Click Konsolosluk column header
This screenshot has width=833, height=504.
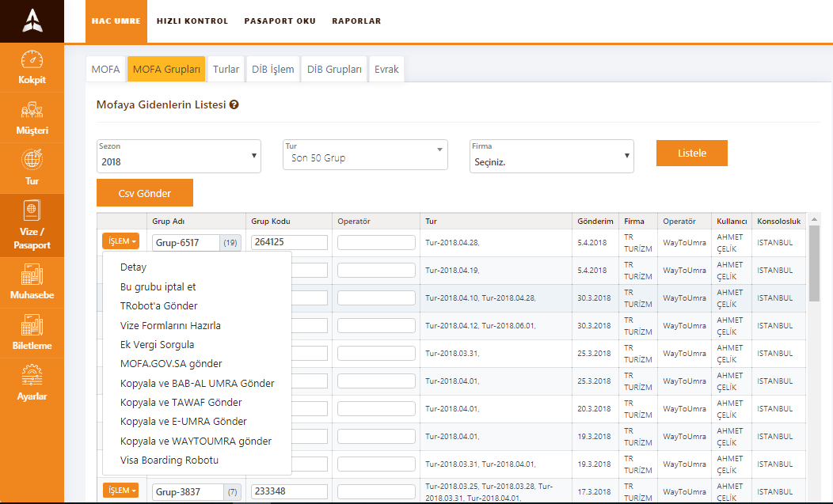click(779, 222)
